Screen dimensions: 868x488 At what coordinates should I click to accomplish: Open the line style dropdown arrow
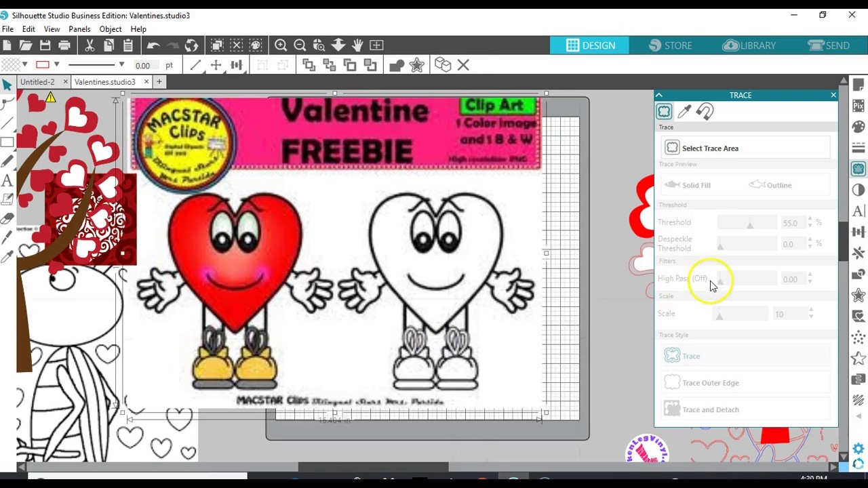[x=121, y=65]
